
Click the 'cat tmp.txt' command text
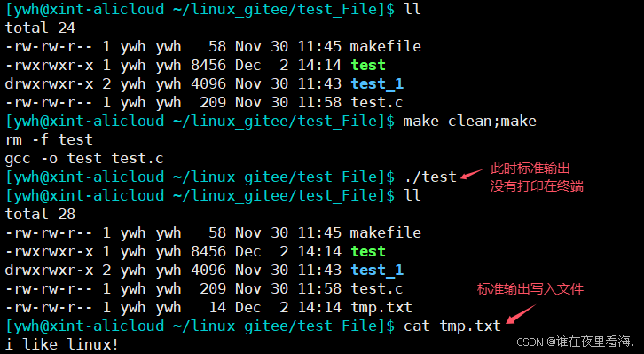[x=452, y=326]
